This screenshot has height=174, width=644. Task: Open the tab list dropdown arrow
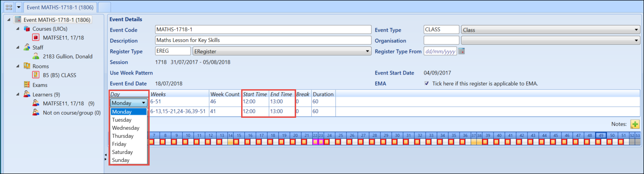click(18, 7)
